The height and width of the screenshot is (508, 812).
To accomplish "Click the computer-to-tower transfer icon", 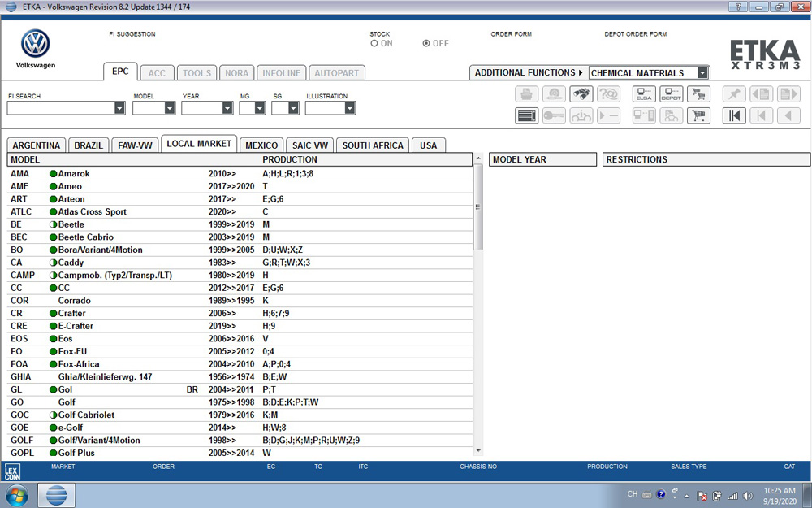I will click(644, 115).
